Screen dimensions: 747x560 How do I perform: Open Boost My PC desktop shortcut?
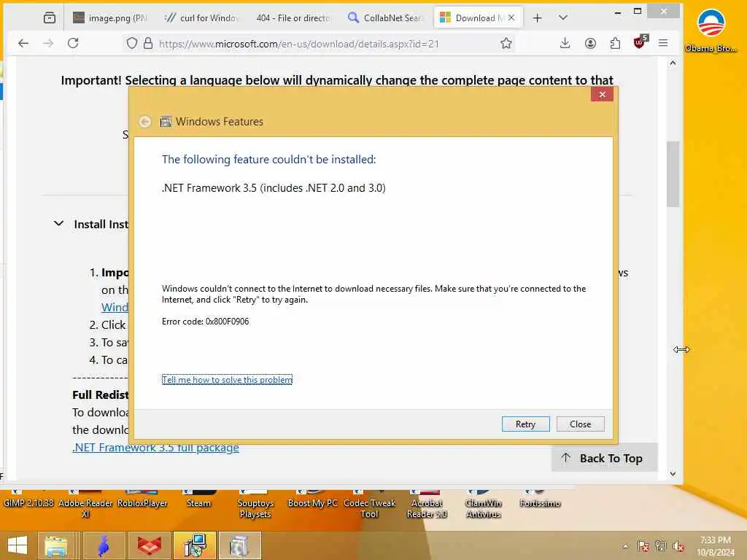[312, 499]
